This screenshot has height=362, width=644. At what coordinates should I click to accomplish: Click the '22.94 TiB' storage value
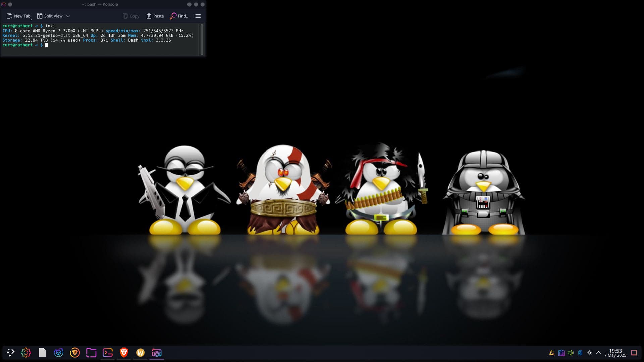[x=36, y=40]
